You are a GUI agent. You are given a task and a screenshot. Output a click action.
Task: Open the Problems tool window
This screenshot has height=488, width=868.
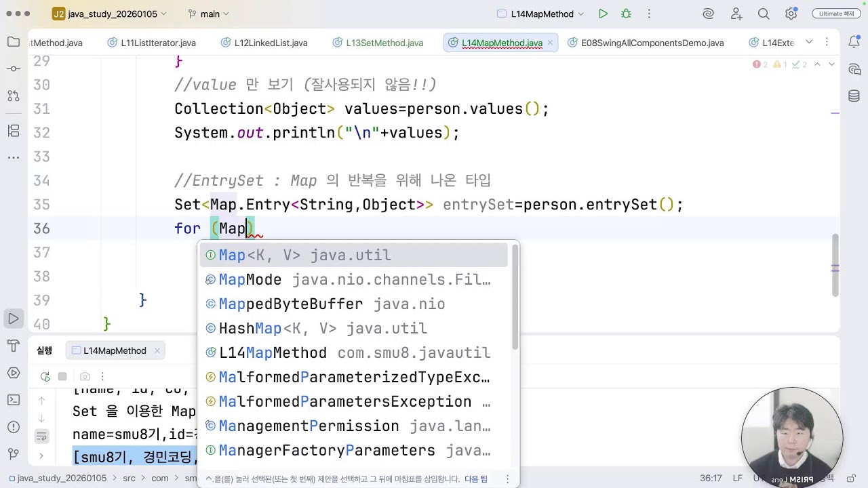14,427
